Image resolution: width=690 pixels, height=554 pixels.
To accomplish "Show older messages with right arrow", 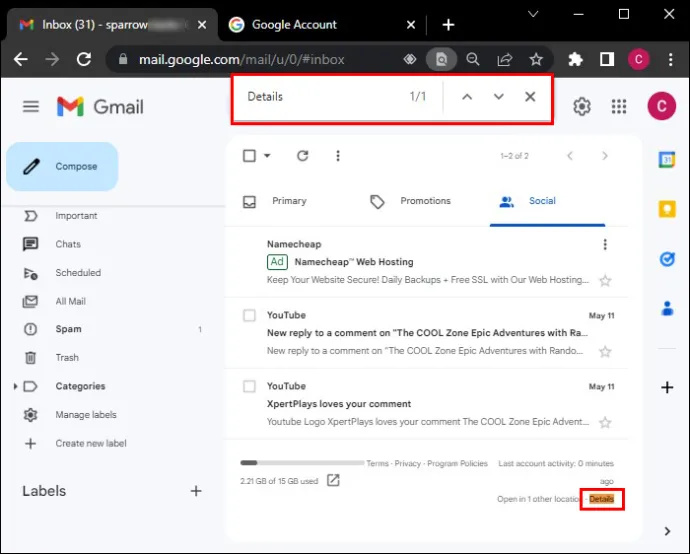I will 605,156.
